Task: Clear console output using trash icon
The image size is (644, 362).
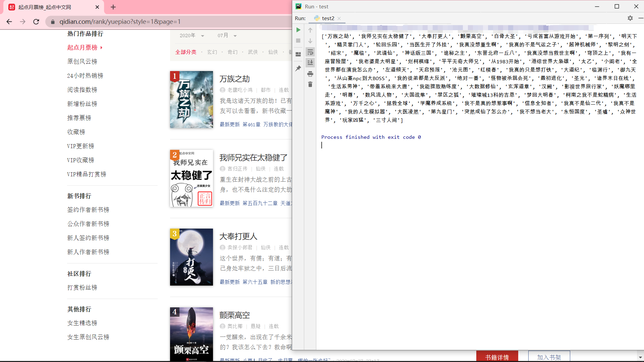Action: [x=310, y=85]
